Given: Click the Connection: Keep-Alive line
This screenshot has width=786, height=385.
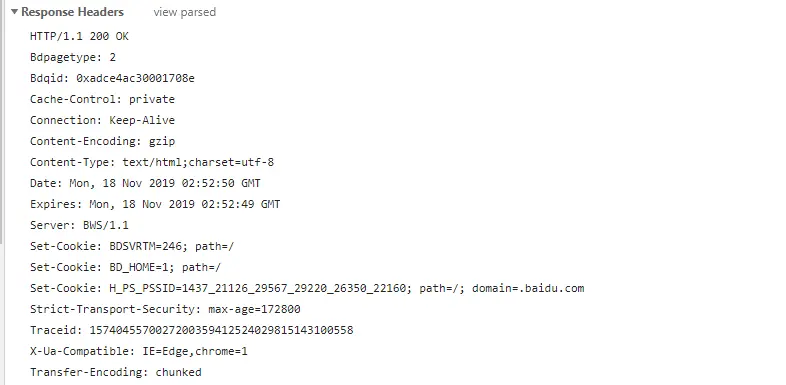Looking at the screenshot, I should tap(102, 120).
